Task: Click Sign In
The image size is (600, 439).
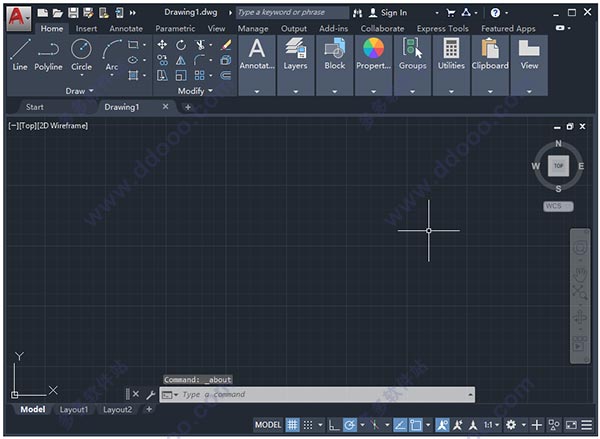Action: tap(388, 13)
